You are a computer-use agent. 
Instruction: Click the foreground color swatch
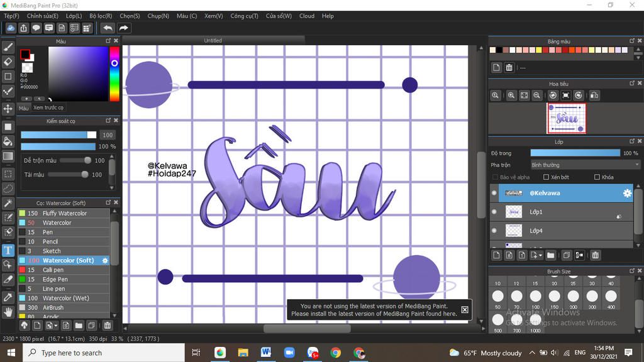25,54
